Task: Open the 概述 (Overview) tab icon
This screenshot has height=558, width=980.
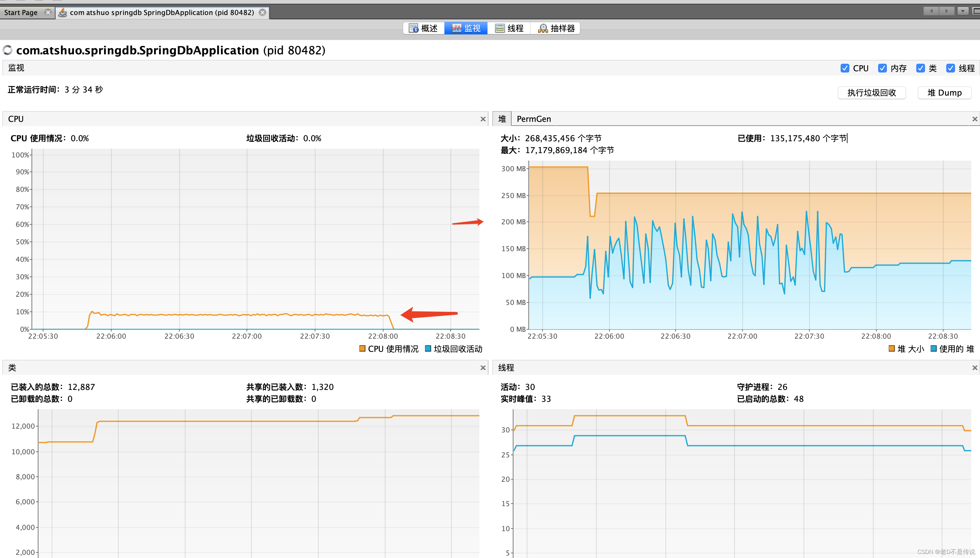Action: [x=414, y=28]
